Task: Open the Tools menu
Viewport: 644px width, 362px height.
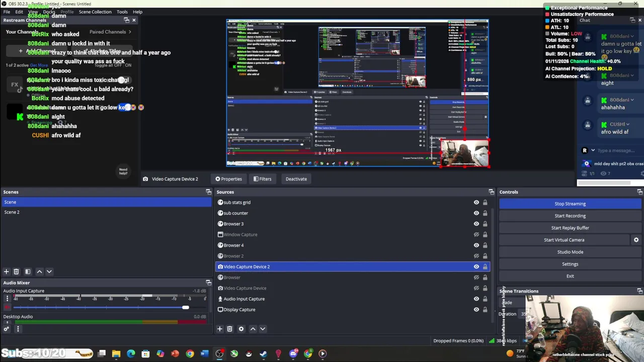Action: click(x=122, y=12)
